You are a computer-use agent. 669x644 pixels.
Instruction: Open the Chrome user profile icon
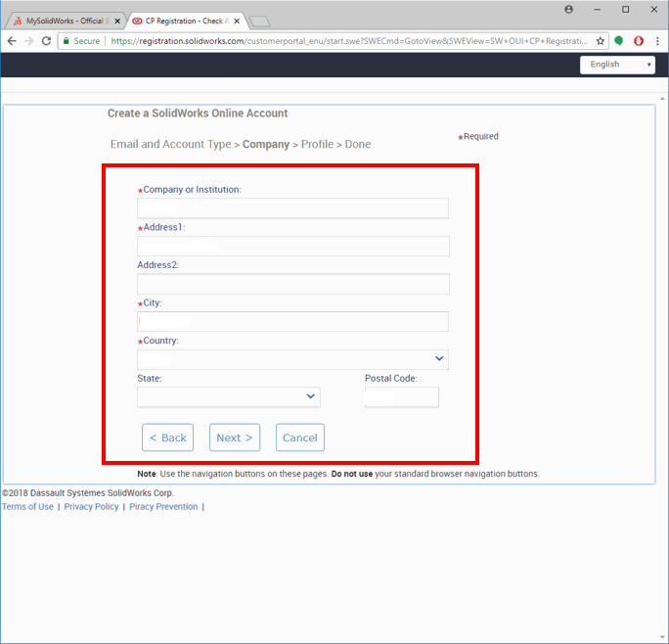[x=569, y=9]
